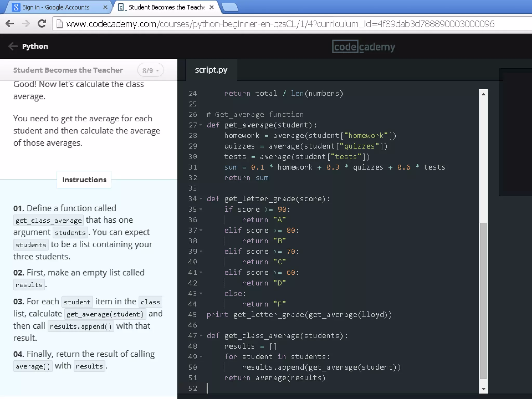
Task: Click the Google favicon on the Sign in tab
Action: click(x=16, y=7)
